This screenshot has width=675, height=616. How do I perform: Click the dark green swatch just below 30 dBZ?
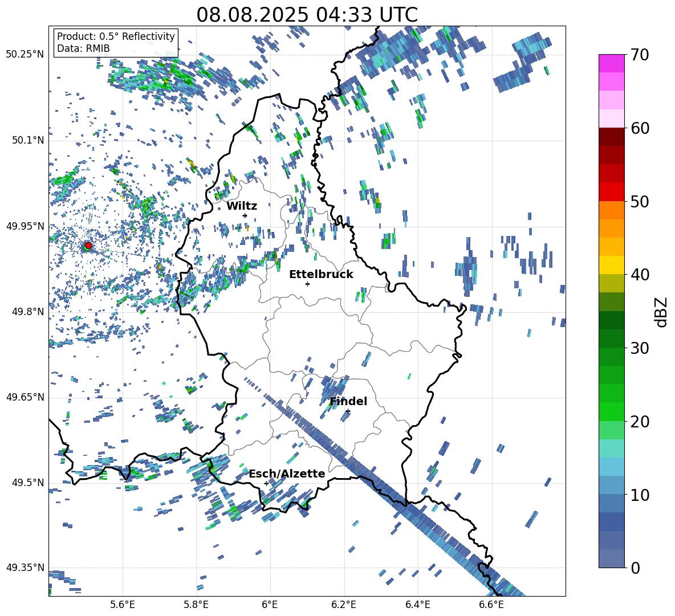(611, 357)
